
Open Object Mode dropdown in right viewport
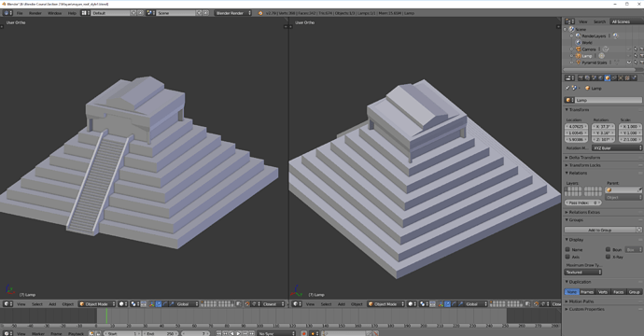point(385,304)
